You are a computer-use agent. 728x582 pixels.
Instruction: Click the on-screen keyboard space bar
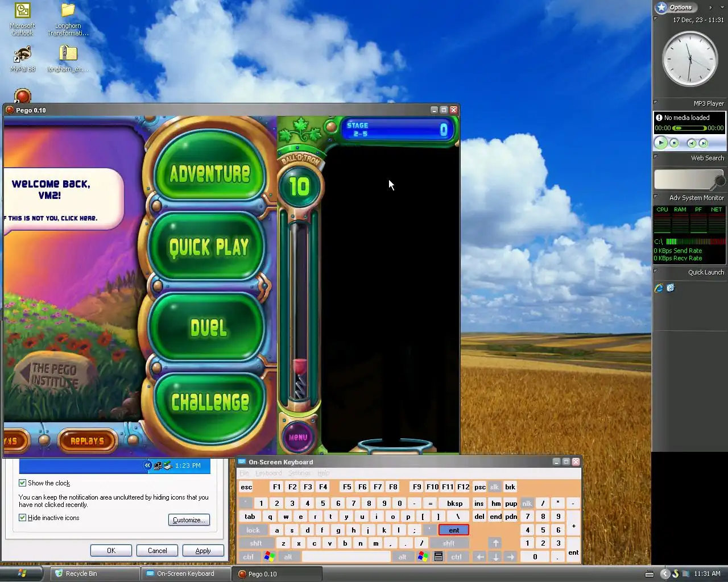346,557
